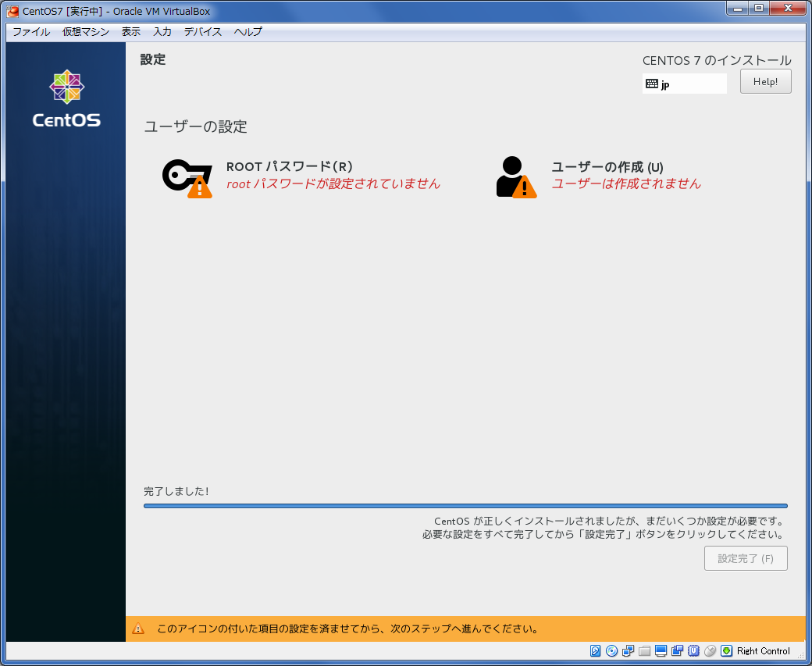The height and width of the screenshot is (666, 812).
Task: Open the 仮想マシン menu
Action: click(x=86, y=32)
